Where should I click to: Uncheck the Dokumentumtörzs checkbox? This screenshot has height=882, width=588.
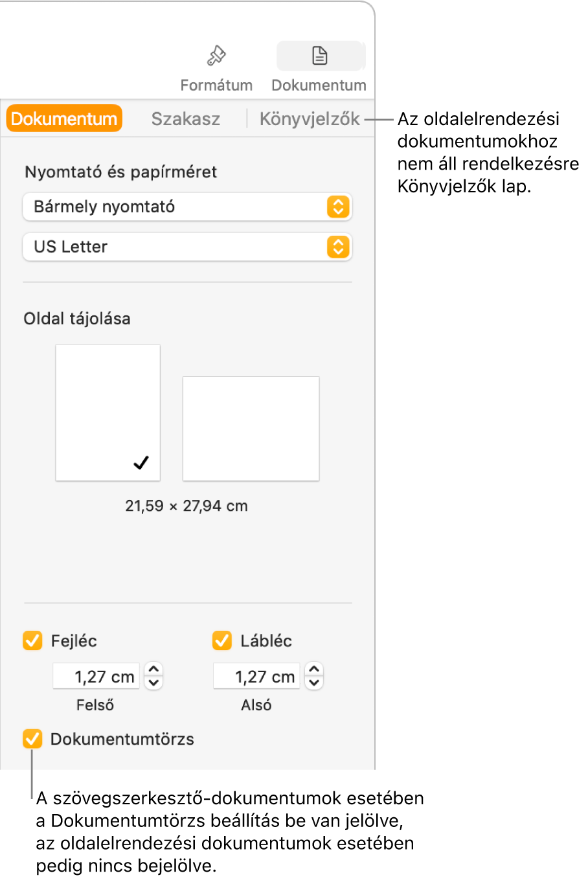click(x=32, y=739)
